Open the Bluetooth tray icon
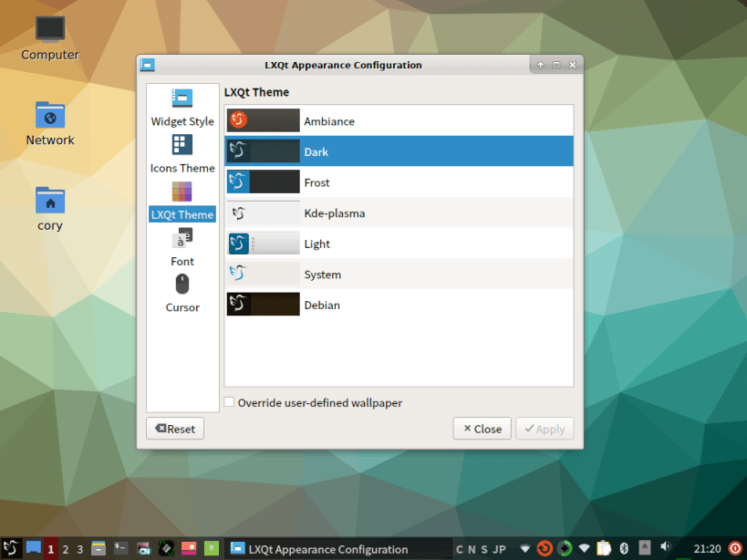 tap(624, 548)
